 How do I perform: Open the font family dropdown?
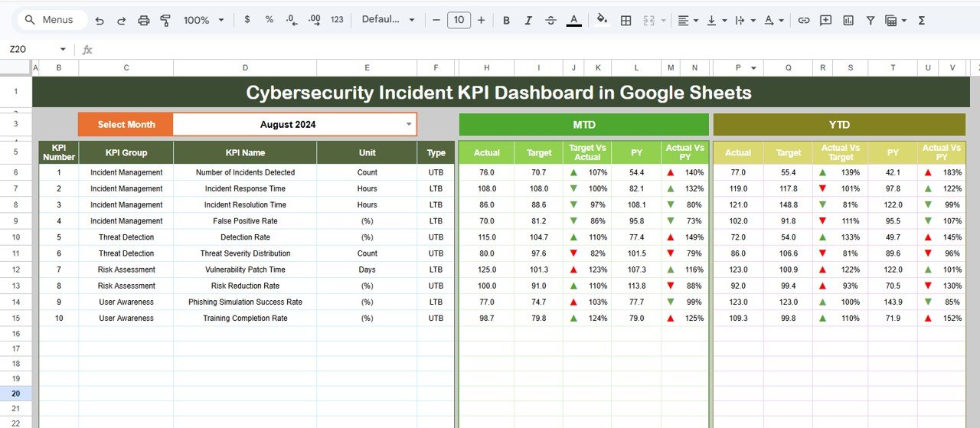pyautogui.click(x=388, y=21)
